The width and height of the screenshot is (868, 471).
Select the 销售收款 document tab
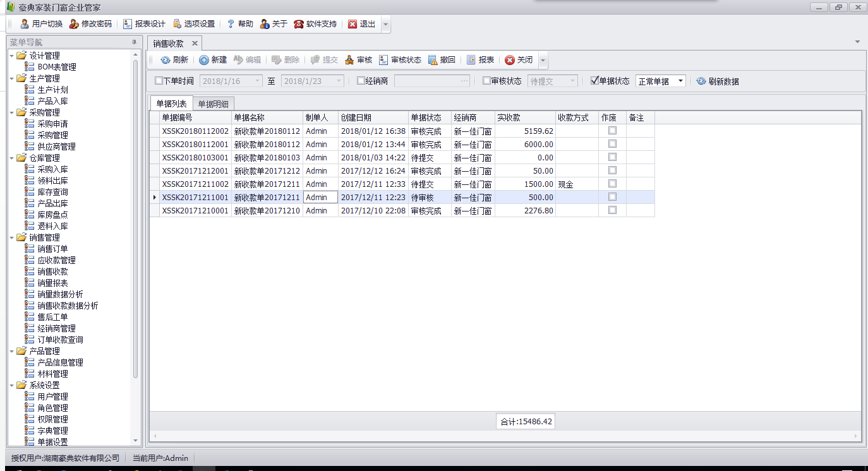[169, 44]
